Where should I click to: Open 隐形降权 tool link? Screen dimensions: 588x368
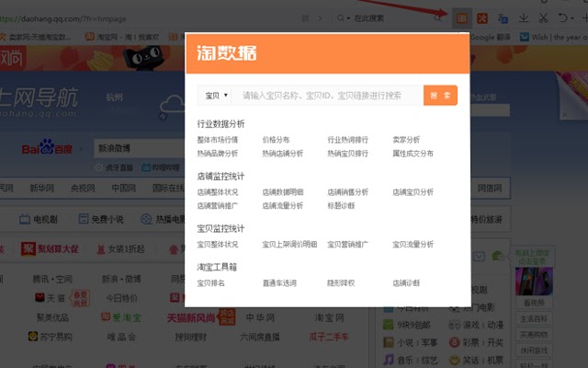pyautogui.click(x=341, y=282)
